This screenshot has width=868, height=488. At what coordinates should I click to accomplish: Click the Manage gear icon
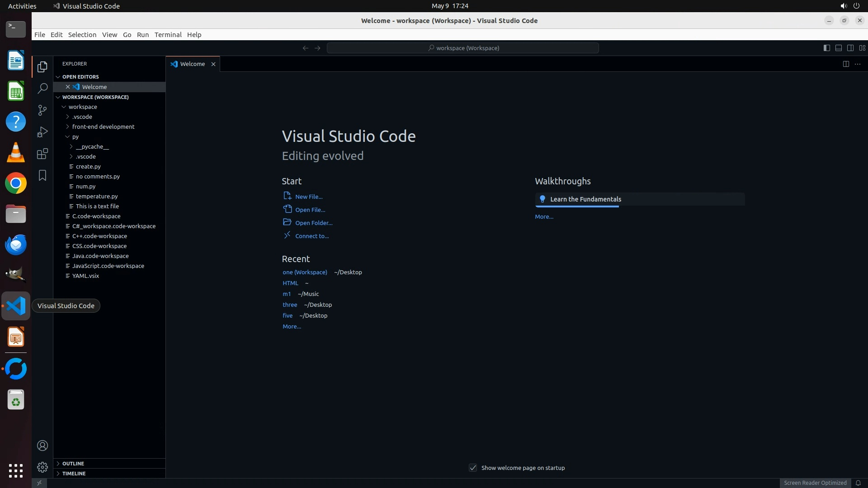pos(42,467)
